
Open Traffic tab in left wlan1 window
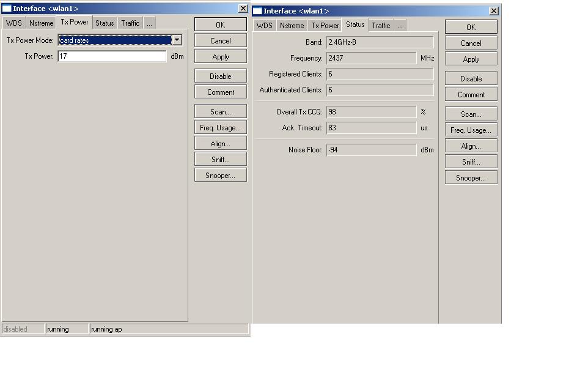click(130, 23)
